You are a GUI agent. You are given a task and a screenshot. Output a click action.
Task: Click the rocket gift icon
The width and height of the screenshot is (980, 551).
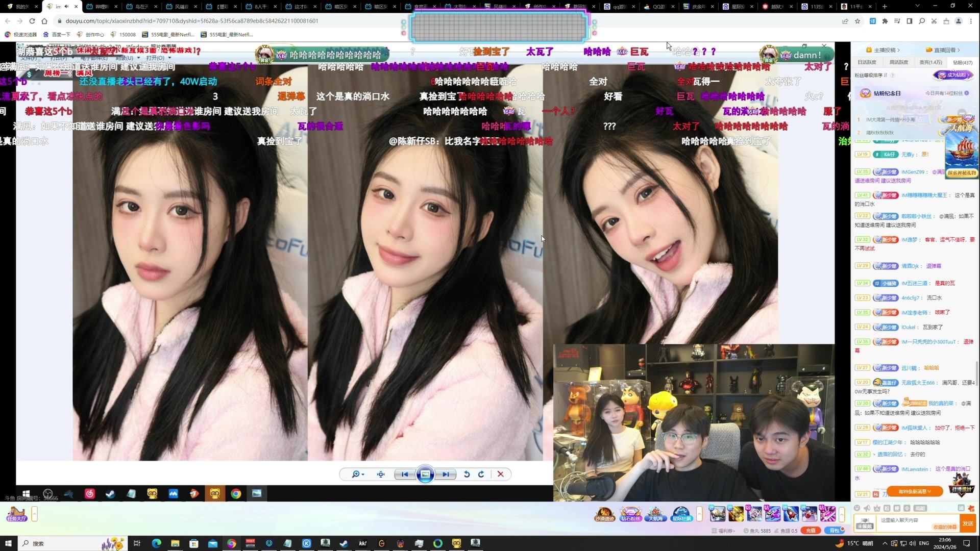[791, 514]
